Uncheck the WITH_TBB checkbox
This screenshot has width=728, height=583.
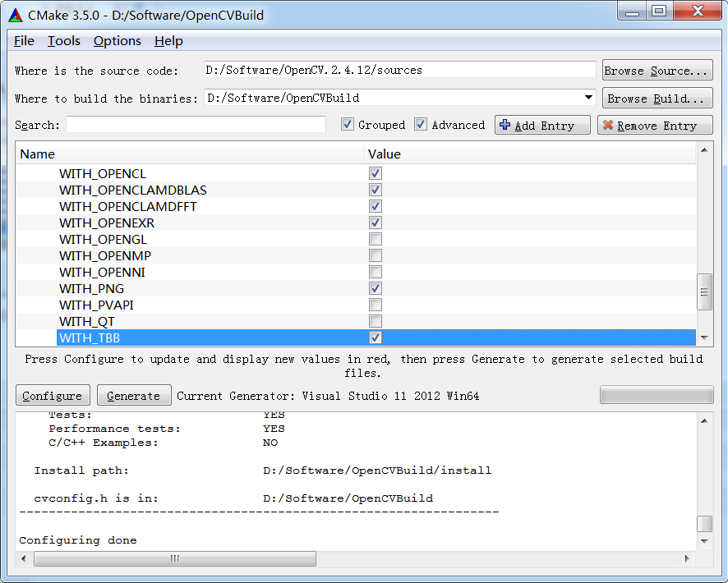376,337
